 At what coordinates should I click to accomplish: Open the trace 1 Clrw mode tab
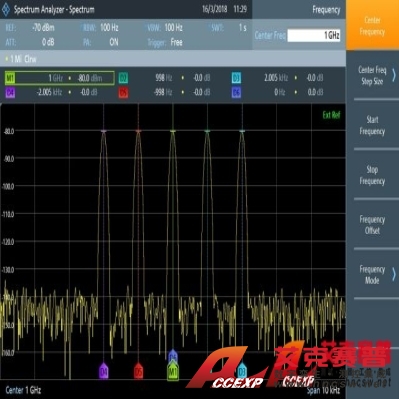21,59
